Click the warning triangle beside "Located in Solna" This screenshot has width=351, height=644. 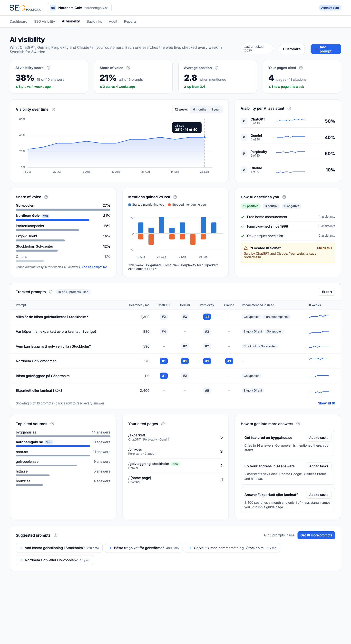point(246,248)
